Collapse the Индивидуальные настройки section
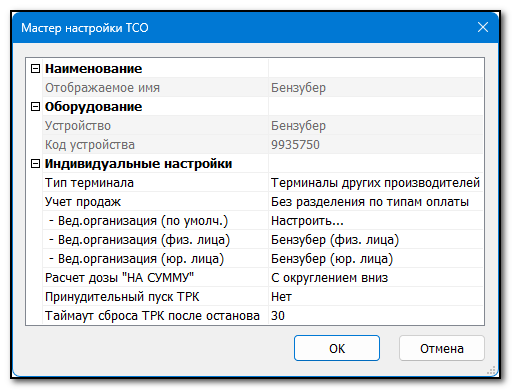Viewport: 512px width, 390px height. [x=35, y=164]
